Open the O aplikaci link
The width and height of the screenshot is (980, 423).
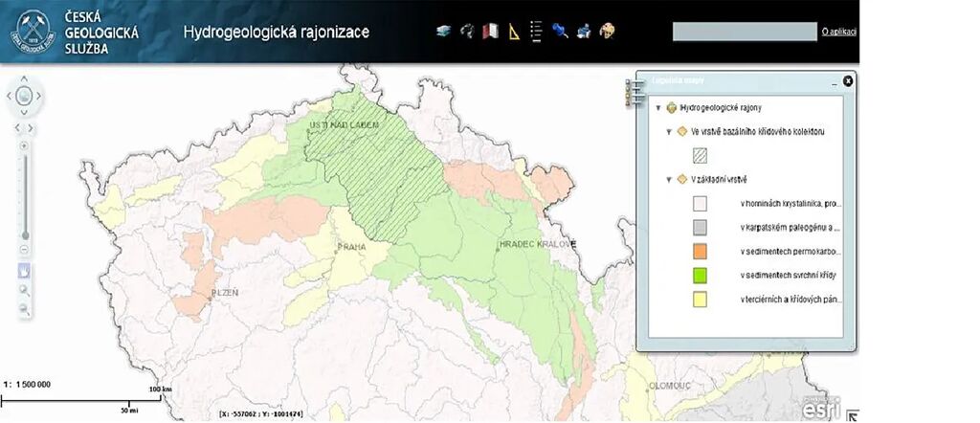[x=838, y=33]
